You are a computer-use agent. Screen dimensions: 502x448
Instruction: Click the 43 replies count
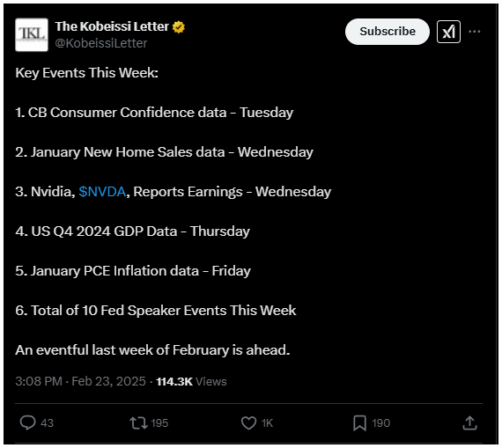coord(47,423)
